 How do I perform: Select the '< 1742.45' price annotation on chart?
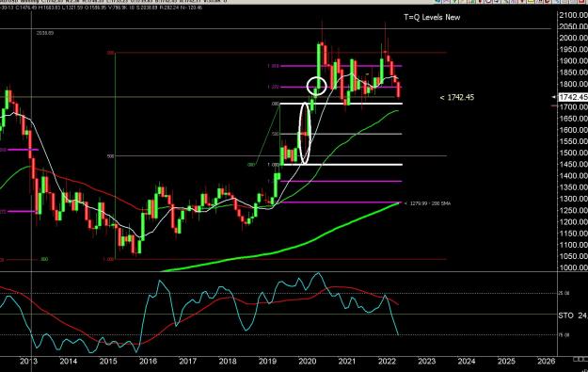click(x=456, y=98)
